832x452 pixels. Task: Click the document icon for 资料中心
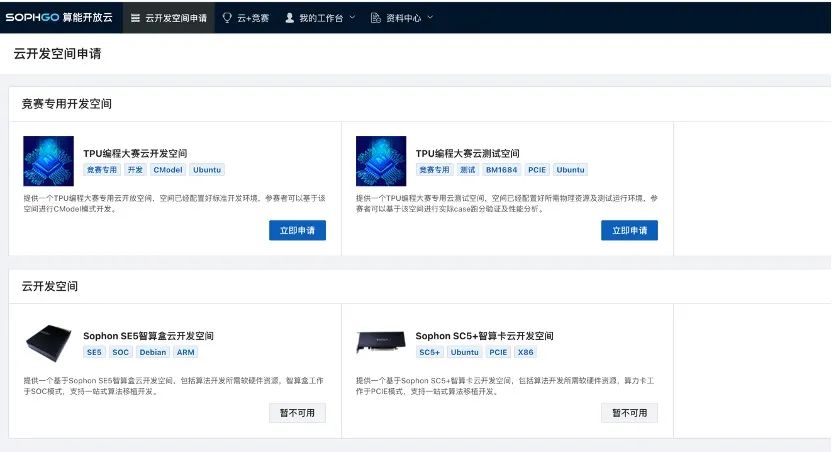[376, 18]
